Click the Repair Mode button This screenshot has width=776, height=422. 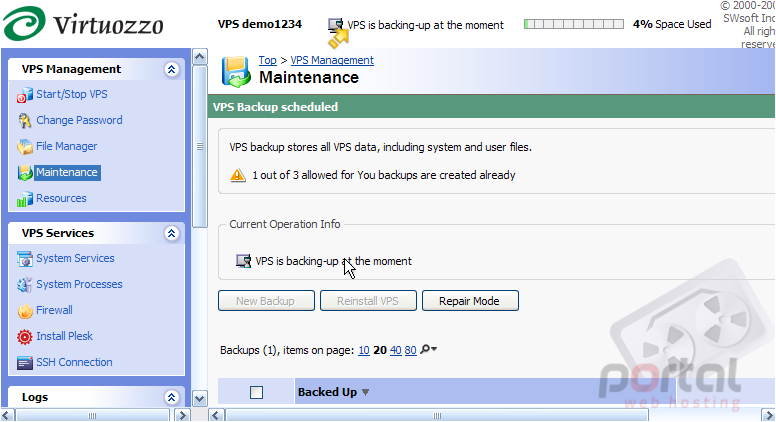[470, 301]
